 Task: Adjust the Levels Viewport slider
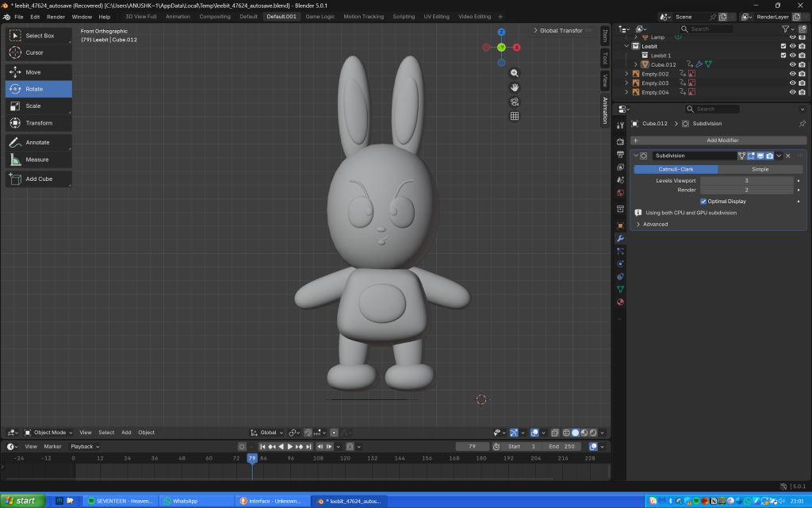746,181
